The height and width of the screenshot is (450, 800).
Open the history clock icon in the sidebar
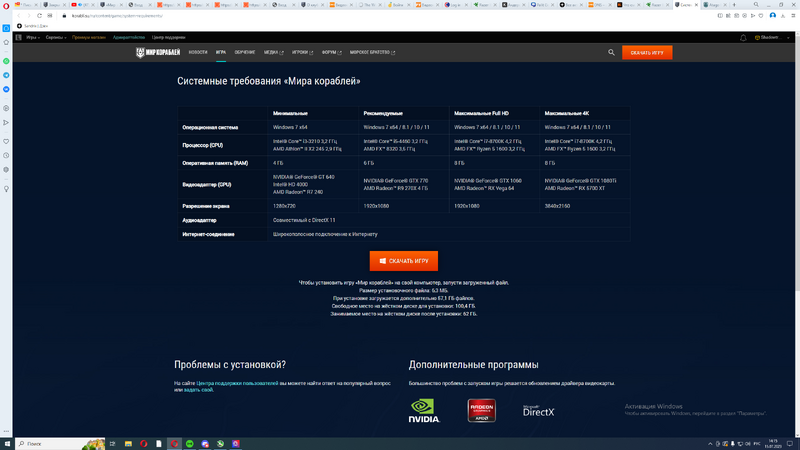point(6,156)
